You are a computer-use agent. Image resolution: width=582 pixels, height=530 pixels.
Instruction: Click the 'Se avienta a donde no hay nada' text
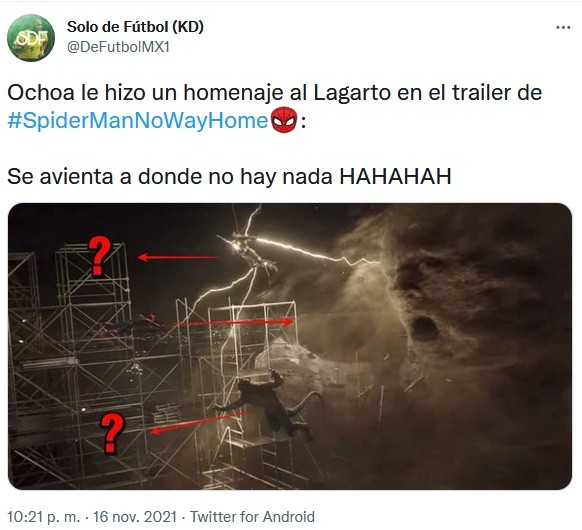169,177
